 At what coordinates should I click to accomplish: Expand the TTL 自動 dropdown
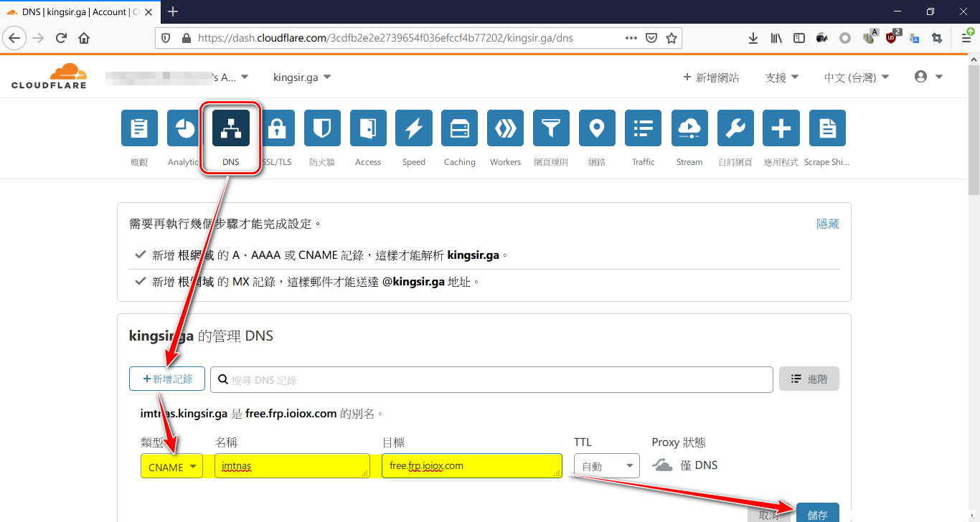click(607, 466)
